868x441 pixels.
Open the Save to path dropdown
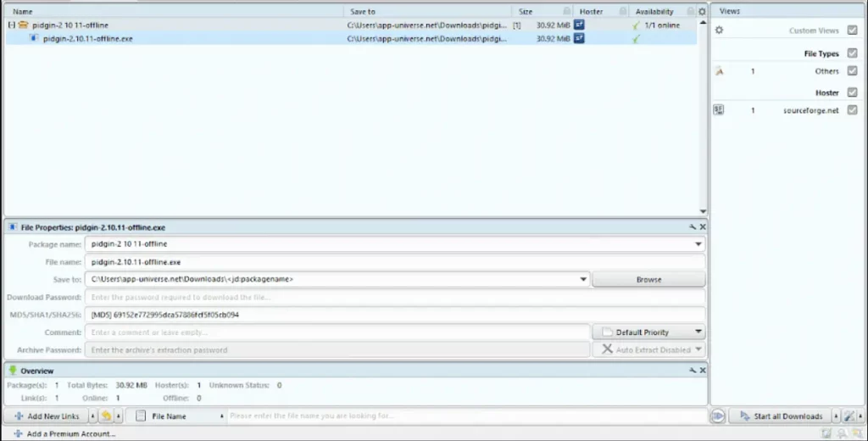583,279
